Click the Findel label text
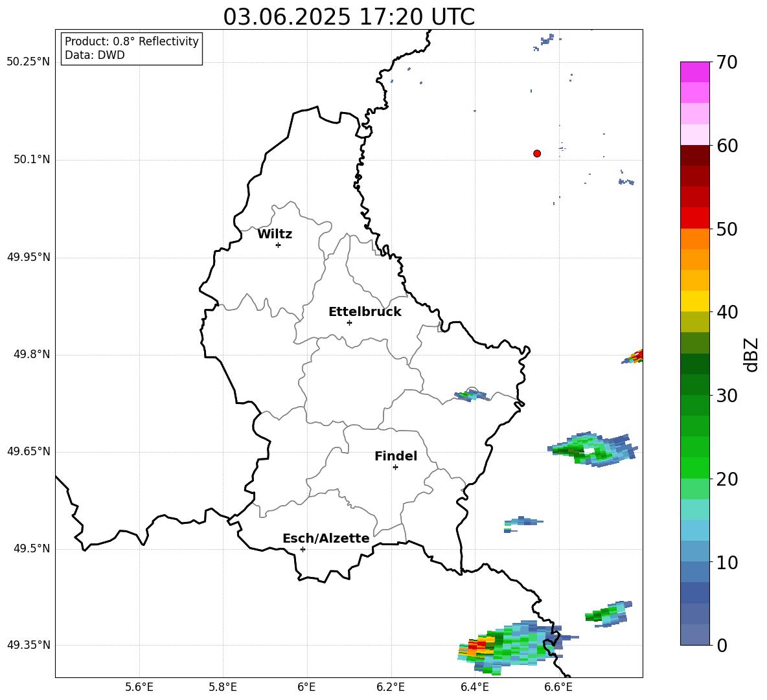 pos(396,456)
